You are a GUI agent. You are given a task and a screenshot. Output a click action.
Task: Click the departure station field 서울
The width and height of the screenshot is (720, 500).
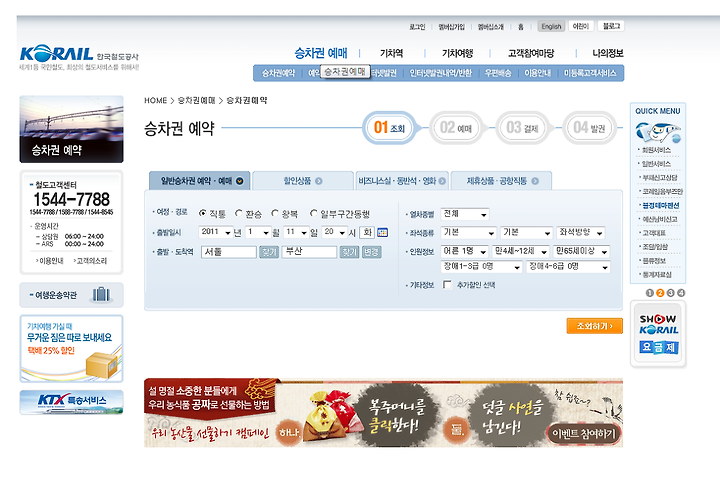pos(229,252)
